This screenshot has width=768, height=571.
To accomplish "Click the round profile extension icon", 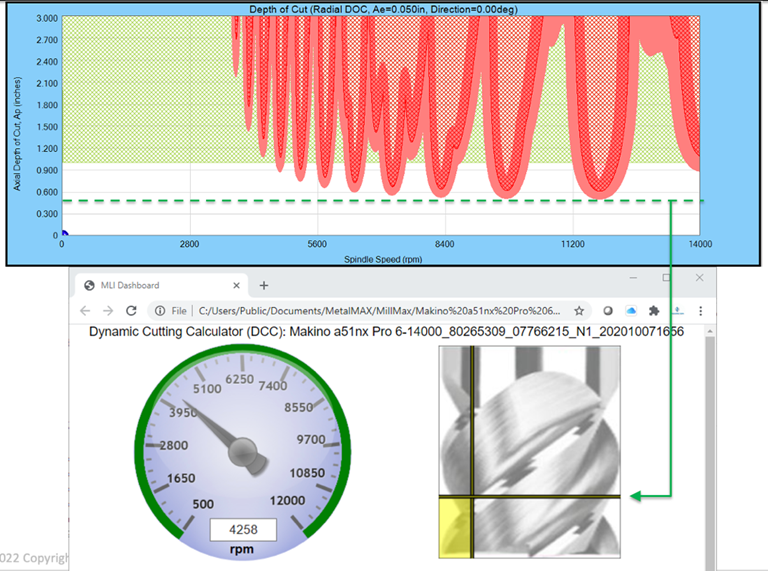I will pos(608,311).
